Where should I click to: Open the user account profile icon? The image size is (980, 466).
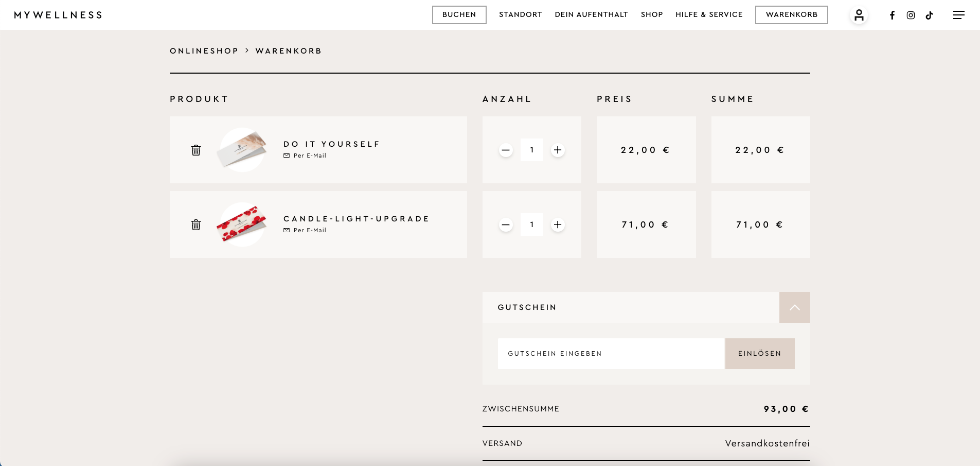coord(859,15)
